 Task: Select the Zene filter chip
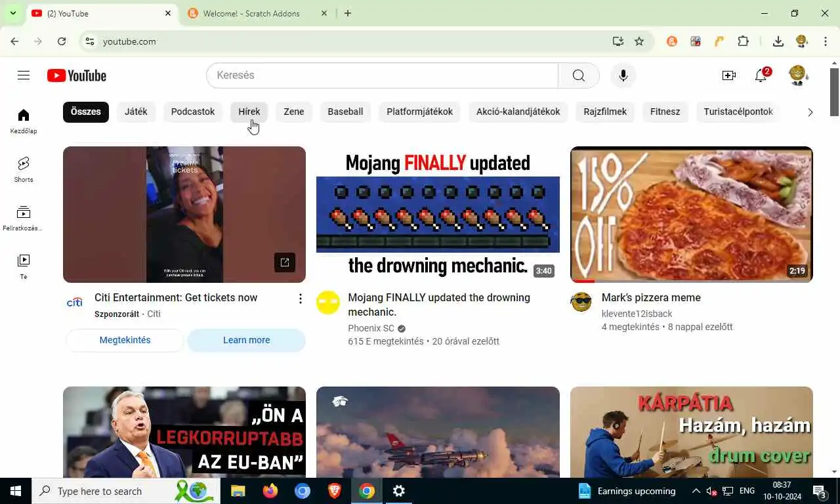(294, 112)
